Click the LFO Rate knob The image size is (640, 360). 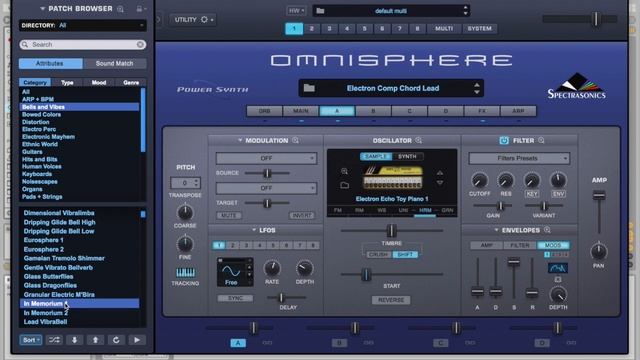tap(272, 268)
